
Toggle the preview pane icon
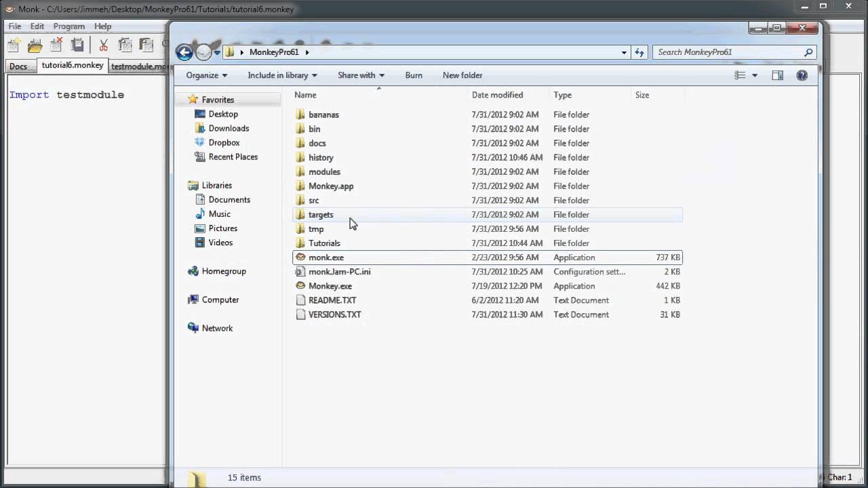coord(778,75)
